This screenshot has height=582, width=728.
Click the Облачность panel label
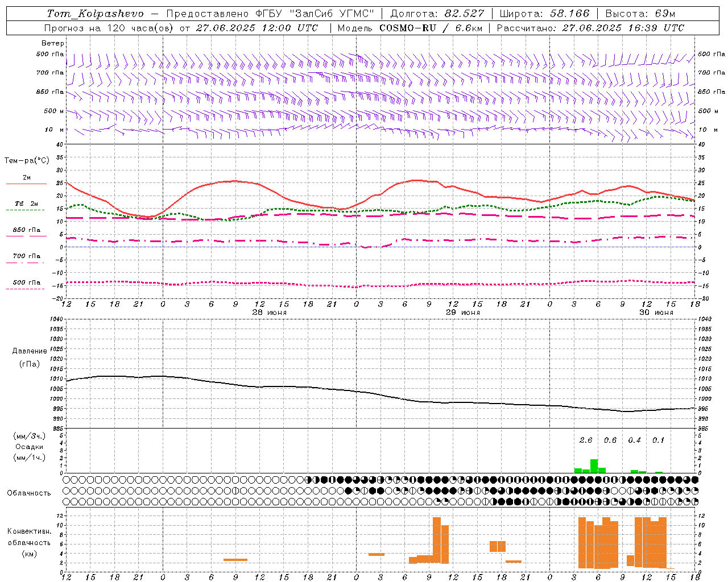click(x=29, y=493)
